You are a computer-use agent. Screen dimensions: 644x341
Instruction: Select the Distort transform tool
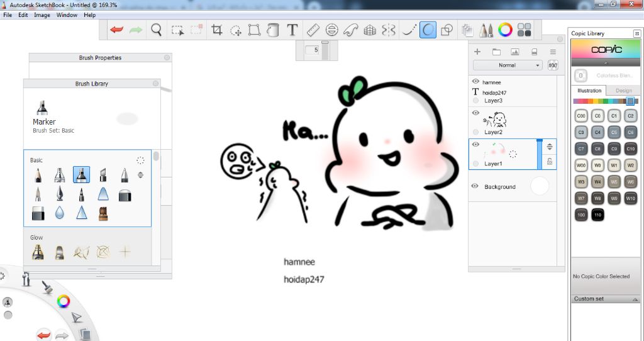[x=254, y=30]
